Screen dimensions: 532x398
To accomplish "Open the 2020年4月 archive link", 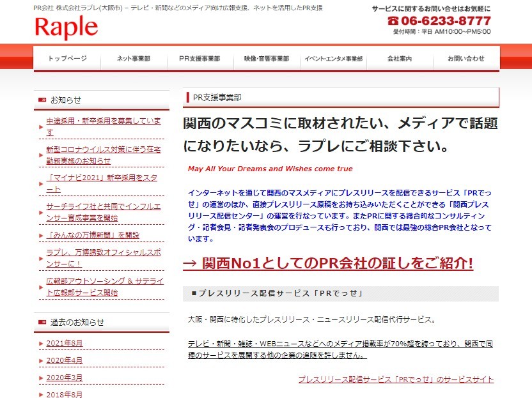I will tap(65, 360).
